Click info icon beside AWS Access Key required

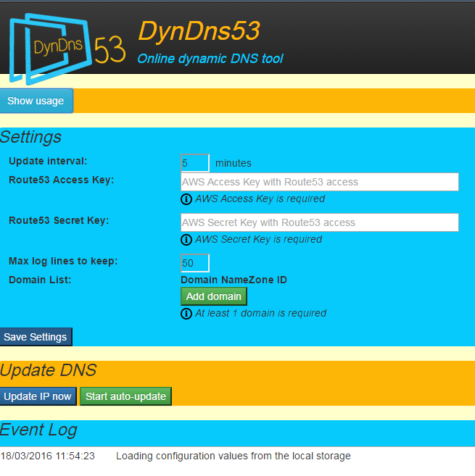(x=186, y=199)
